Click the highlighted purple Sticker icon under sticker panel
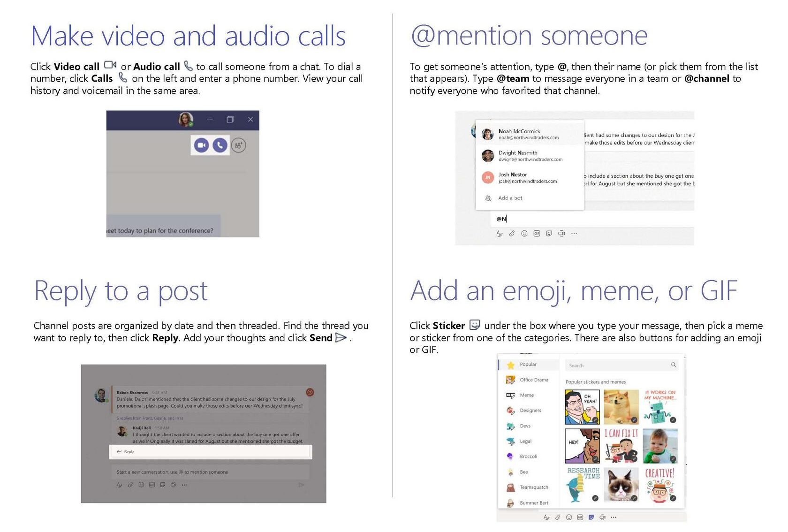 [x=591, y=517]
